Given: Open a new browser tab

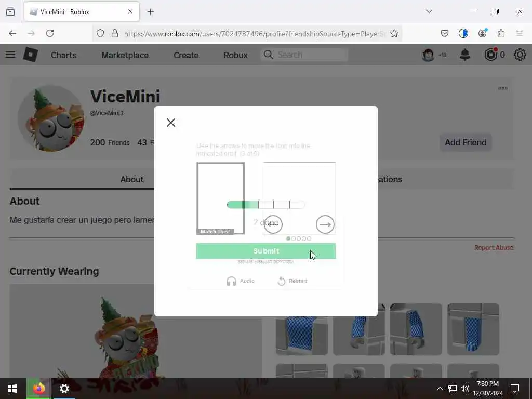Looking at the screenshot, I should [150, 11].
